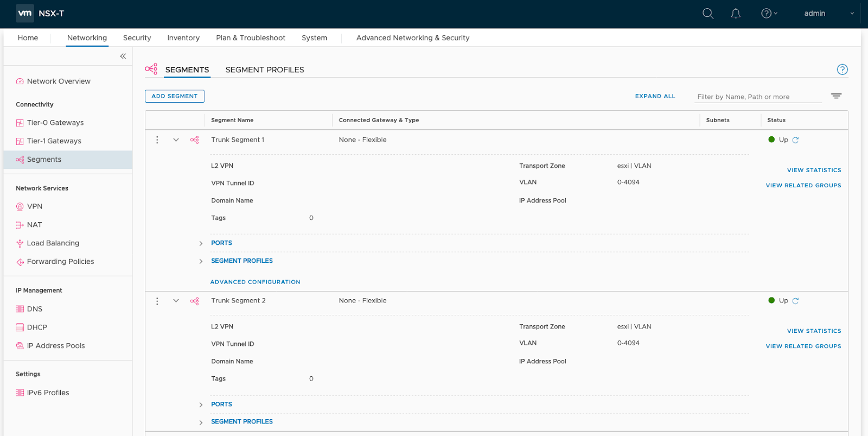Open the notifications bell icon
The height and width of the screenshot is (436, 868).
pyautogui.click(x=736, y=14)
